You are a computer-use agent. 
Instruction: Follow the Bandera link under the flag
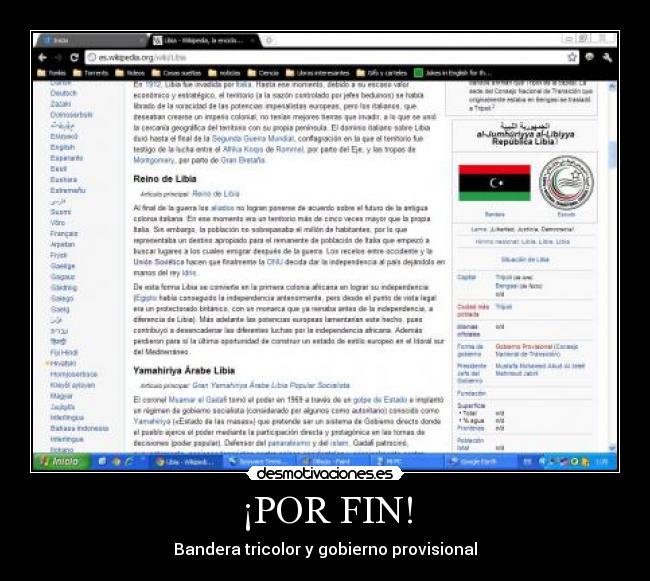point(495,214)
